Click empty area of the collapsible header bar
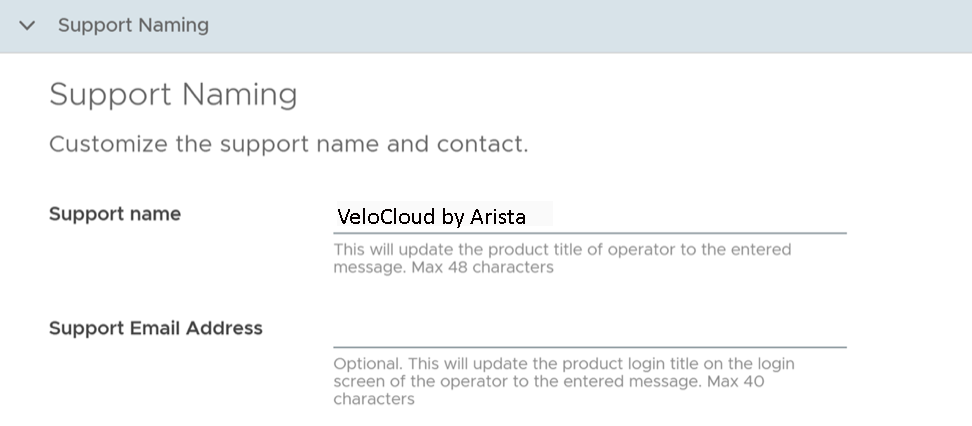This screenshot has height=426, width=972. [x=600, y=26]
